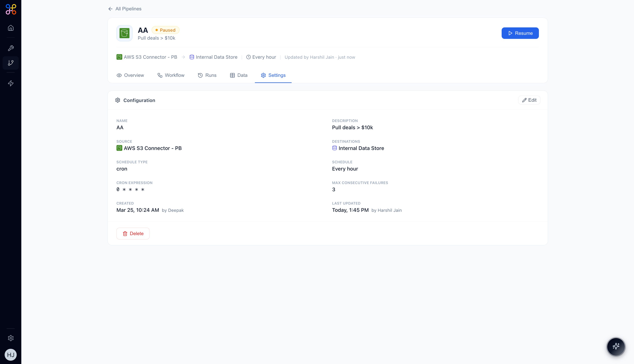Click the Pull deals > $10k subtitle in the header
634x364 pixels.
click(156, 38)
